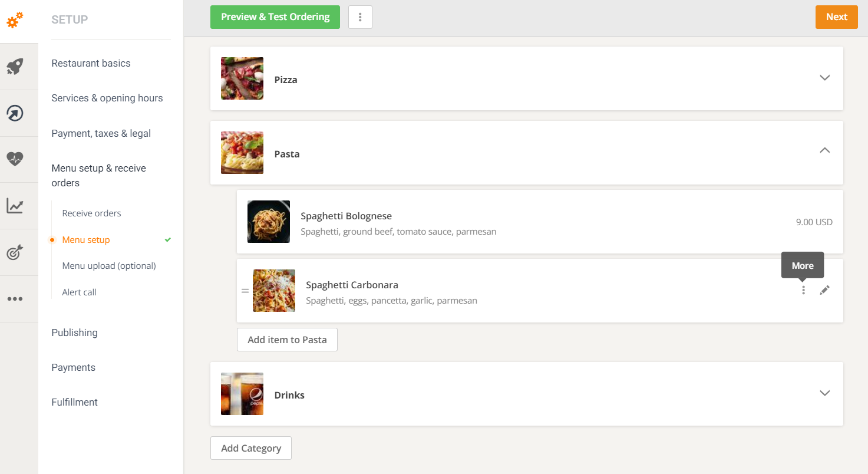Screen dimensions: 868x474
Task: Click the orange Next button
Action: (836, 17)
